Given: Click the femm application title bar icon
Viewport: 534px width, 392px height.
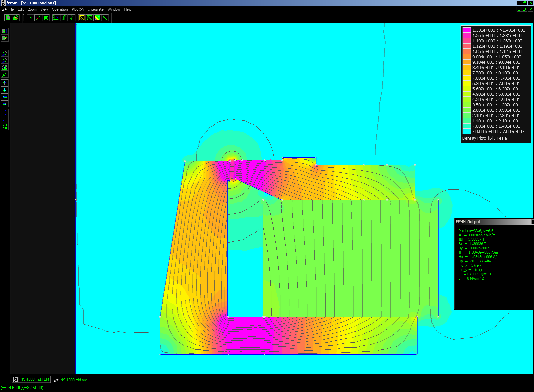Looking at the screenshot, I should coord(3,3).
